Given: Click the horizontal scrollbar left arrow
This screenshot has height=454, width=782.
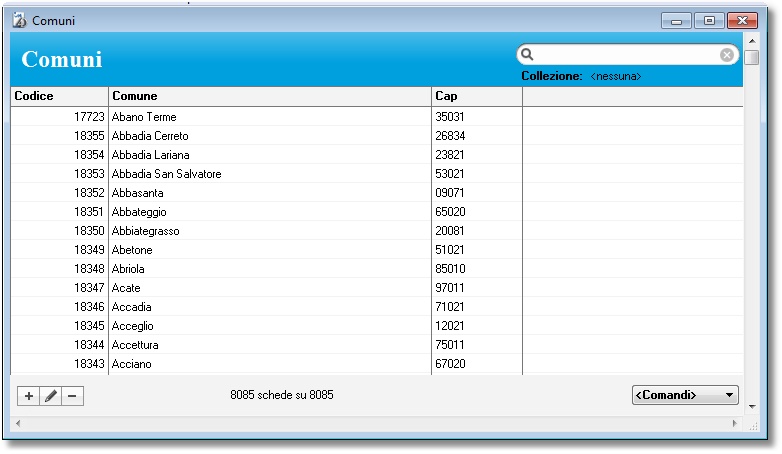Looking at the screenshot, I should click(x=17, y=424).
